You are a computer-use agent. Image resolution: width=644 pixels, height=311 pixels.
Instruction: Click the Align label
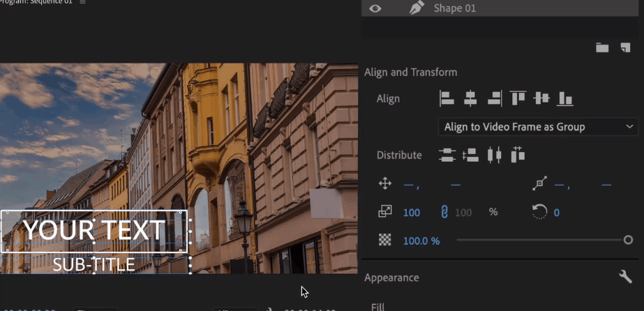tap(388, 99)
